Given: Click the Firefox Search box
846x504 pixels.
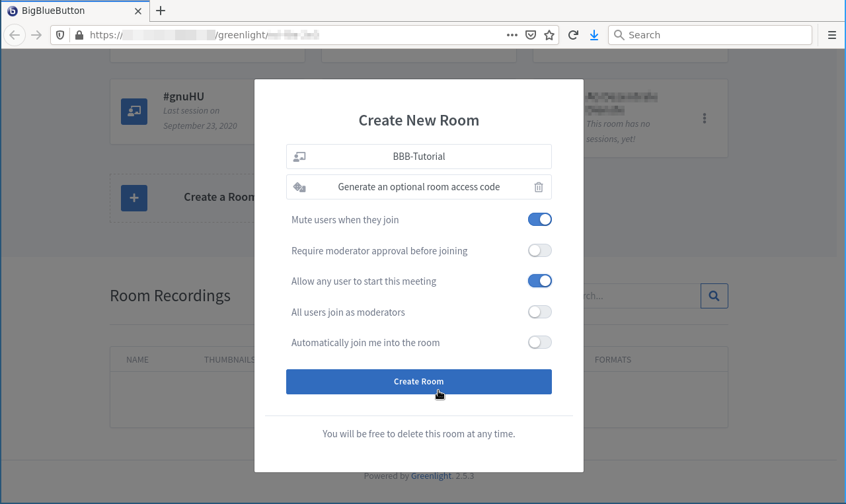Looking at the screenshot, I should [710, 35].
